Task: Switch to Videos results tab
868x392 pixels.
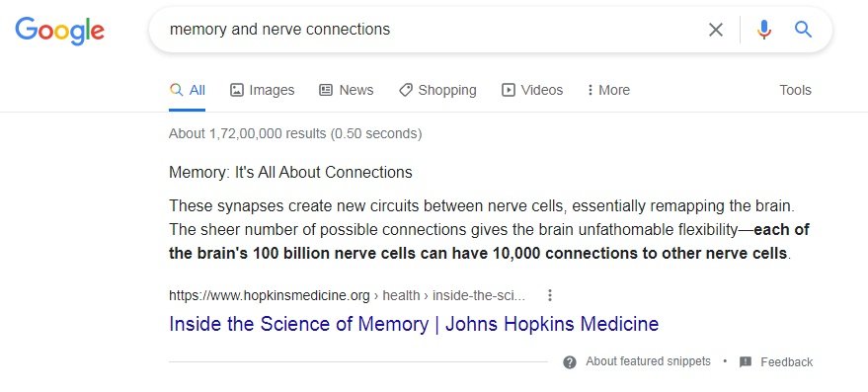Action: coord(532,90)
